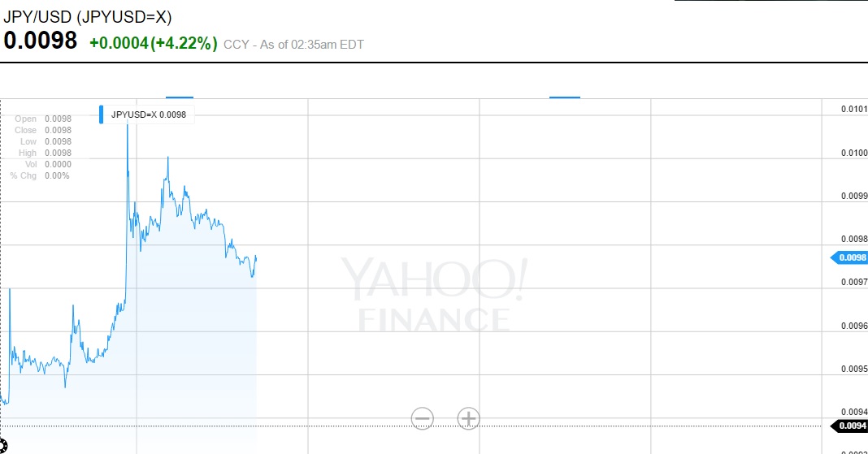Click the High row in the chart readout
868x454 pixels.
42,153
